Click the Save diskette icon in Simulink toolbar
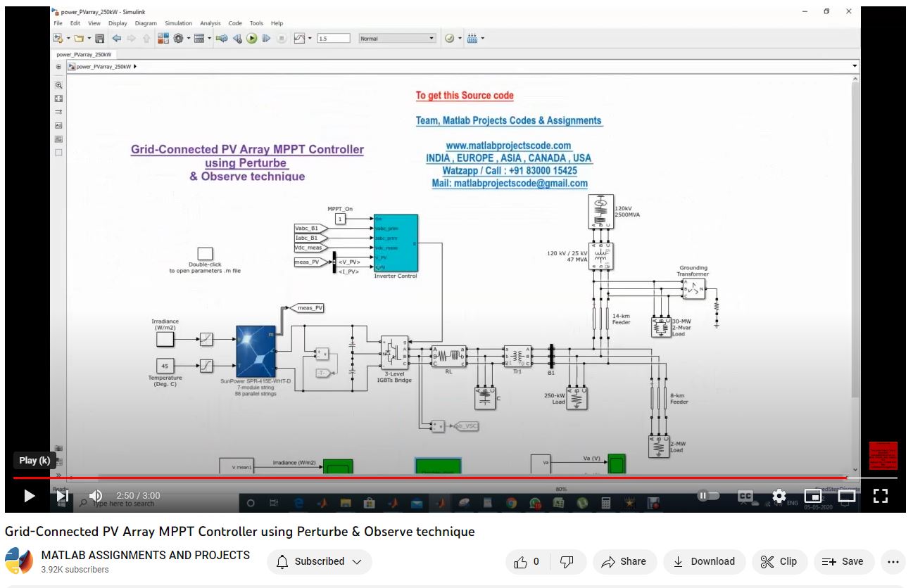 point(99,38)
